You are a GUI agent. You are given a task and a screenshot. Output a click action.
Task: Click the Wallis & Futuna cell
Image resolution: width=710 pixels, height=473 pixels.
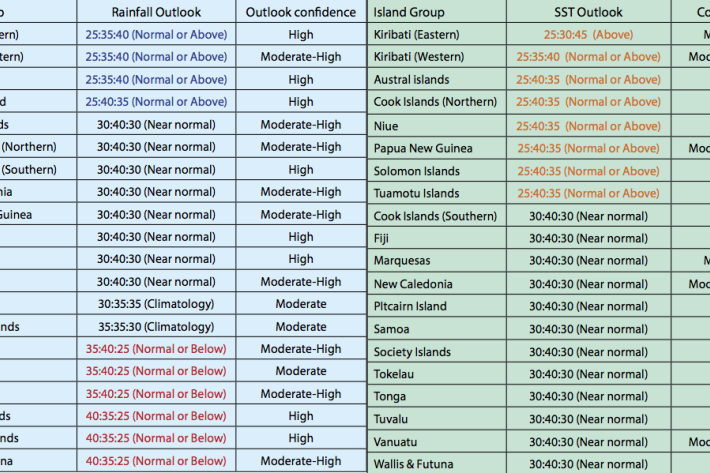pyautogui.click(x=413, y=464)
